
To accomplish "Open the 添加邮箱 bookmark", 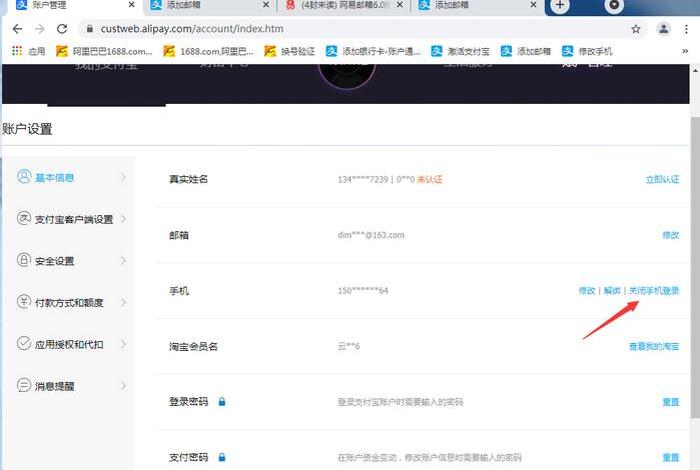I will (526, 51).
